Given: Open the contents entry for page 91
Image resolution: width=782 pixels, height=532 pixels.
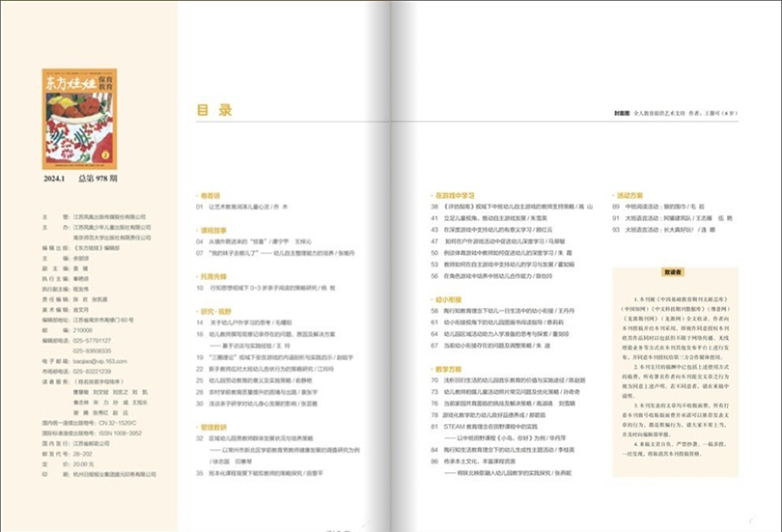Looking at the screenshot, I should (x=672, y=218).
